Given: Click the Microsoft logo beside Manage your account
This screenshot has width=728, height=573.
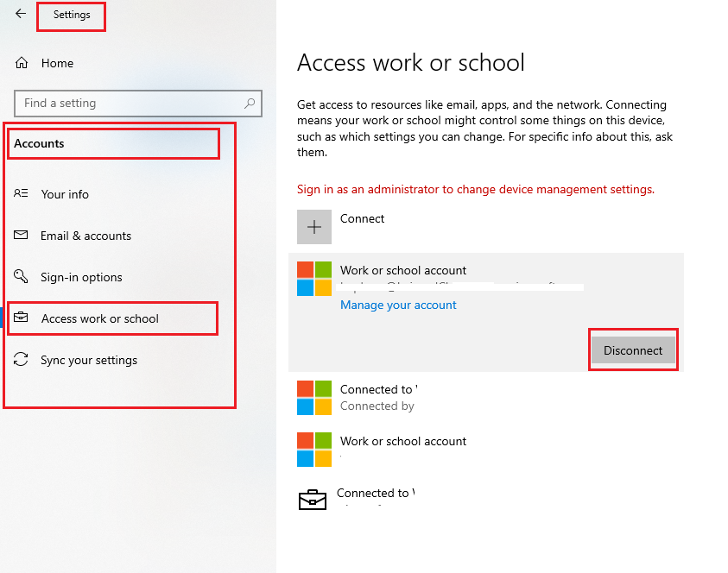Looking at the screenshot, I should (314, 279).
